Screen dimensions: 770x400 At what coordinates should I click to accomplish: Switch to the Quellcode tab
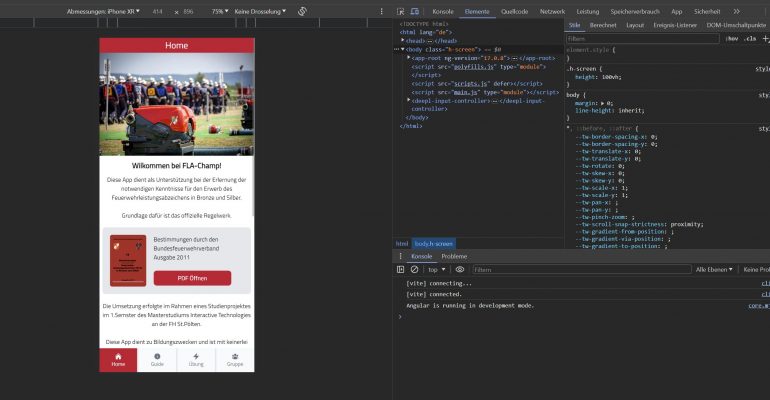tap(515, 11)
